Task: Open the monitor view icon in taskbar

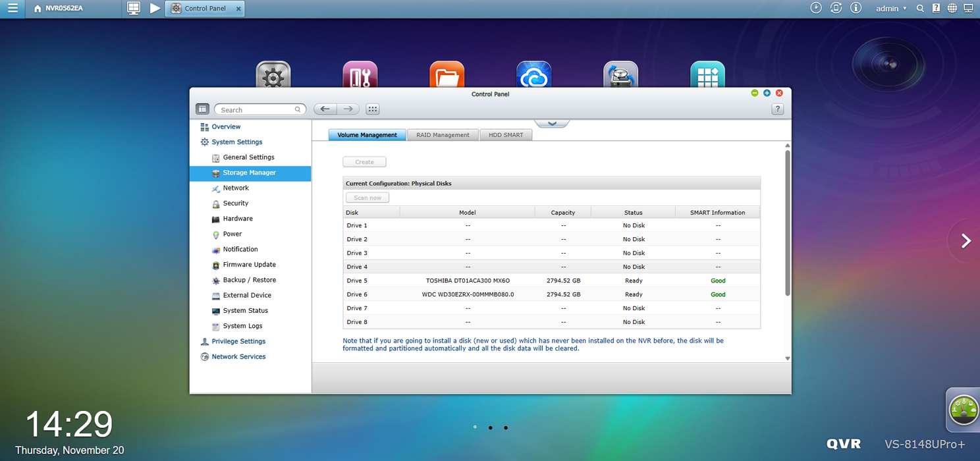Action: [134, 9]
